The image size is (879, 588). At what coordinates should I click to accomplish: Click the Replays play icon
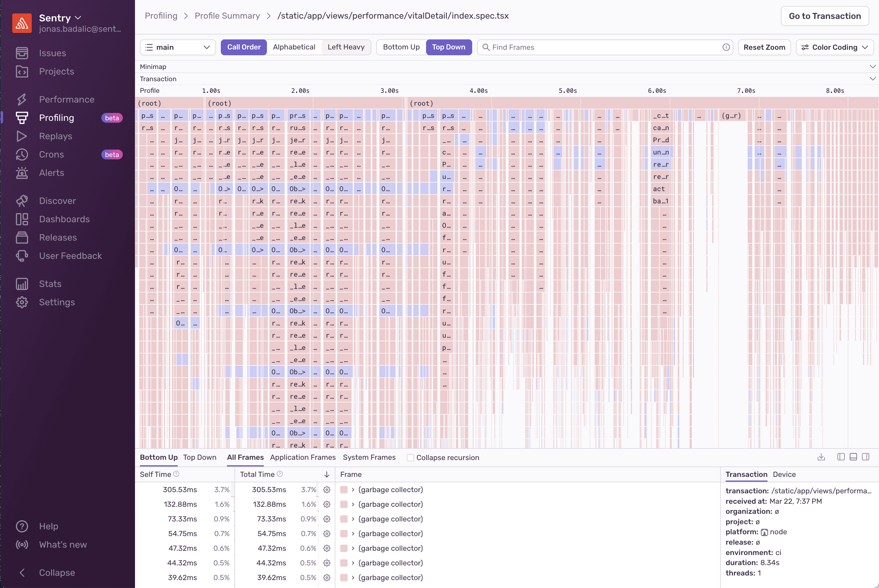(x=22, y=136)
